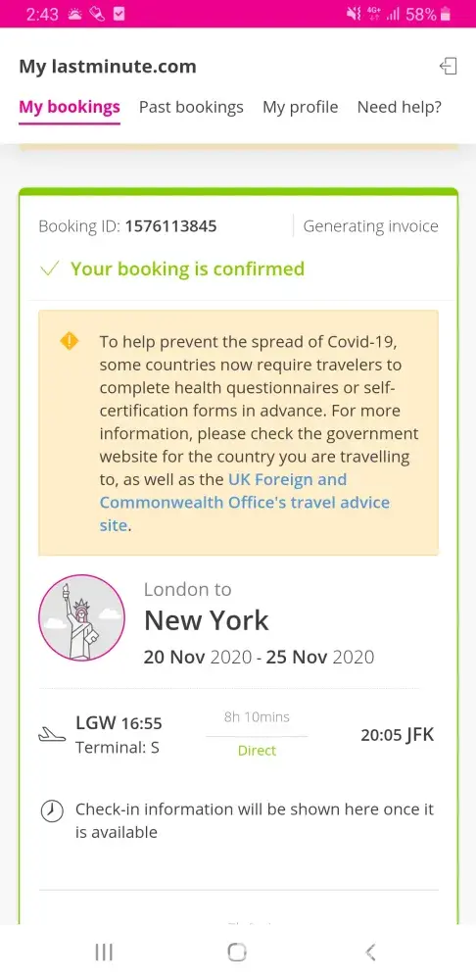Viewport: 476px width, 980px height.
Task: Open the My bookings tab
Action: 70,107
